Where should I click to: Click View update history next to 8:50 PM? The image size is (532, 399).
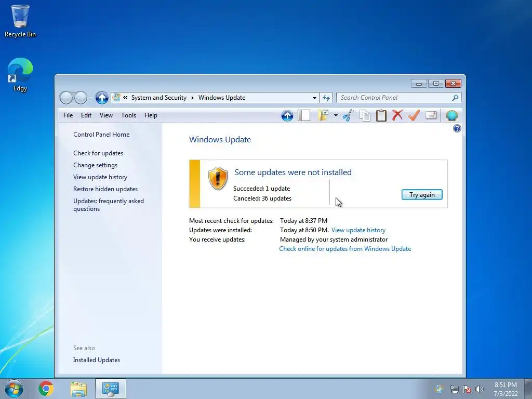click(x=358, y=230)
